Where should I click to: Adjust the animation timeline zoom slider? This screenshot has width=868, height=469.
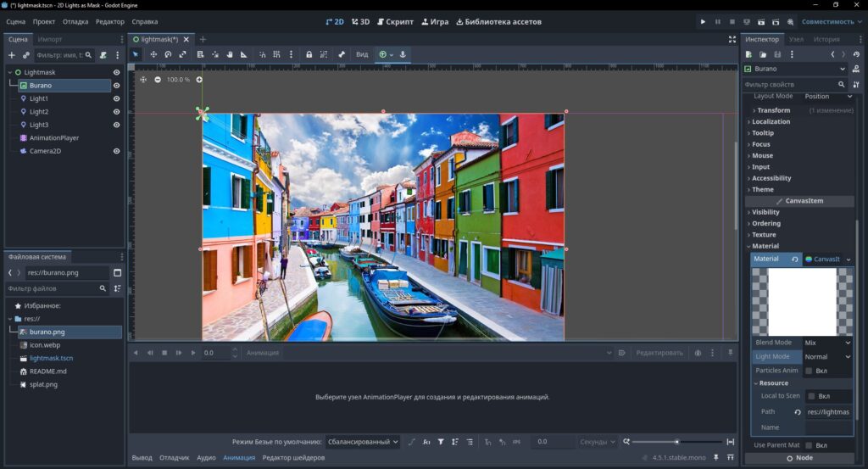tap(676, 442)
